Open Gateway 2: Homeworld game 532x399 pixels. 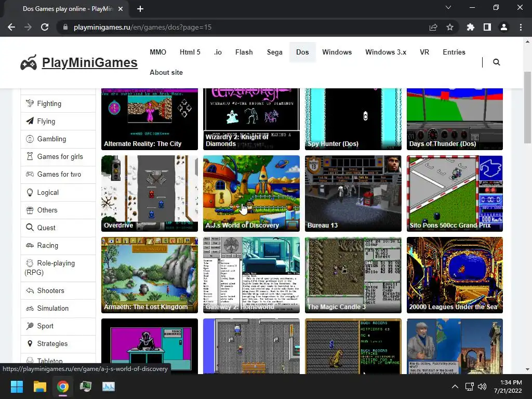point(251,275)
